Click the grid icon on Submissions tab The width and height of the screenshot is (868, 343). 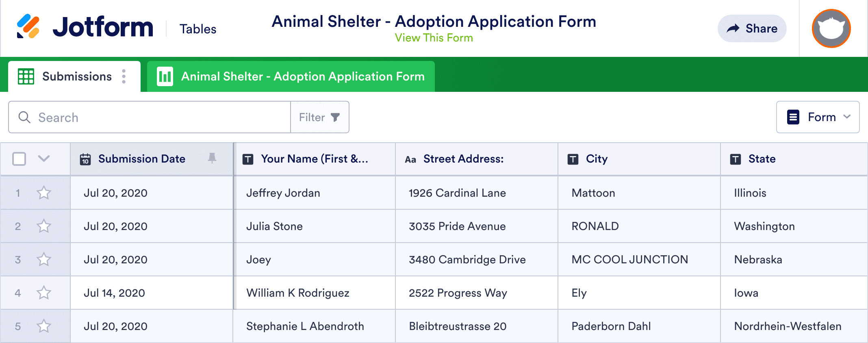pos(26,76)
